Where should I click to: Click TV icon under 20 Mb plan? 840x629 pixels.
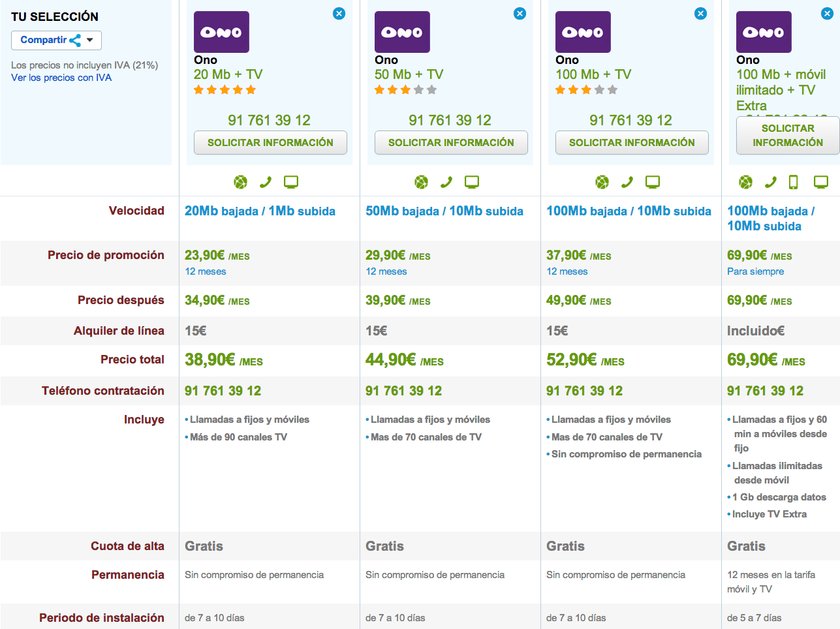pyautogui.click(x=291, y=182)
